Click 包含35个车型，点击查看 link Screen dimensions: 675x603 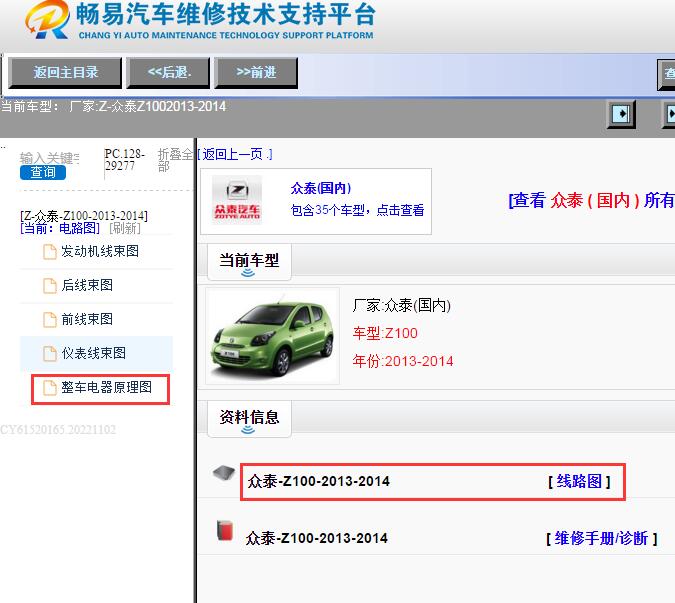click(x=357, y=210)
